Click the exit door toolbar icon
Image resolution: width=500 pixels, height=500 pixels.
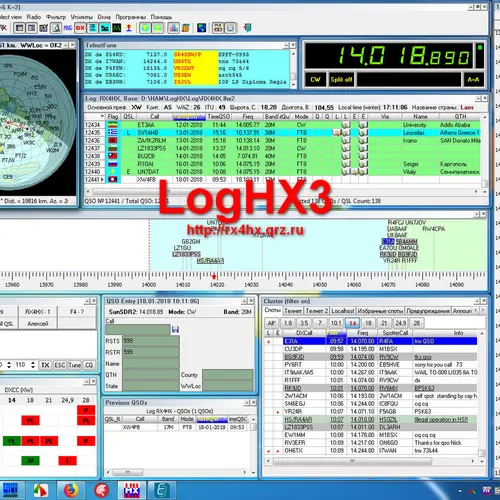247,28
